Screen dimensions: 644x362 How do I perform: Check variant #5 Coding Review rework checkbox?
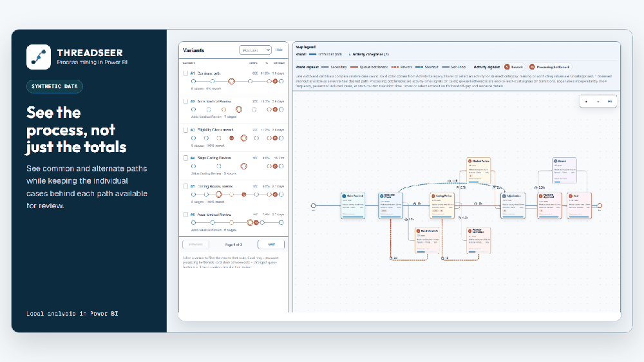click(185, 186)
